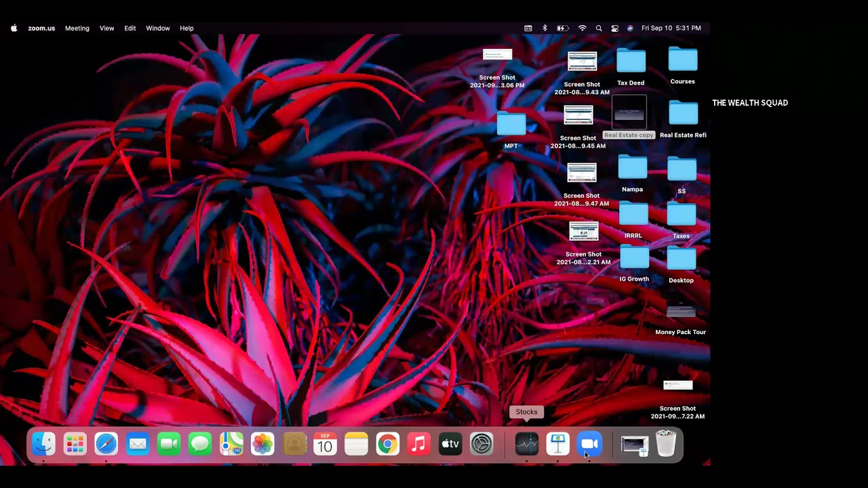This screenshot has width=868, height=488.
Task: Click the Bluetooth status icon
Action: point(545,28)
